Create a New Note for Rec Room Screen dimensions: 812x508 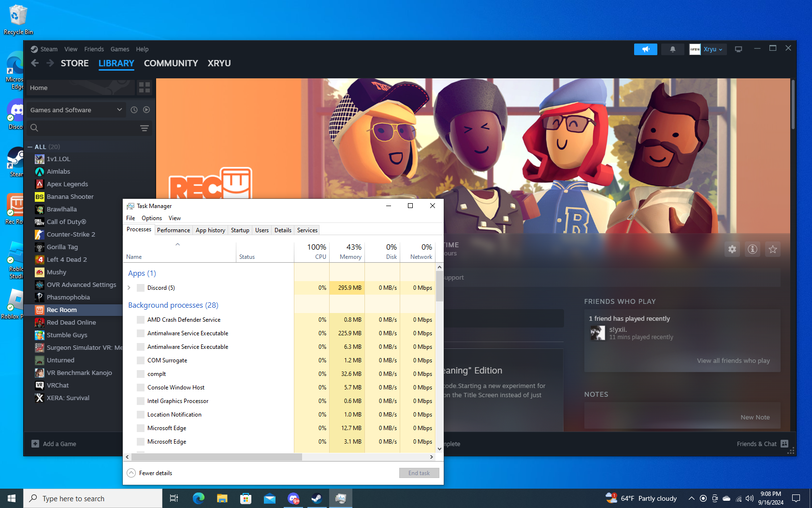[x=755, y=417]
